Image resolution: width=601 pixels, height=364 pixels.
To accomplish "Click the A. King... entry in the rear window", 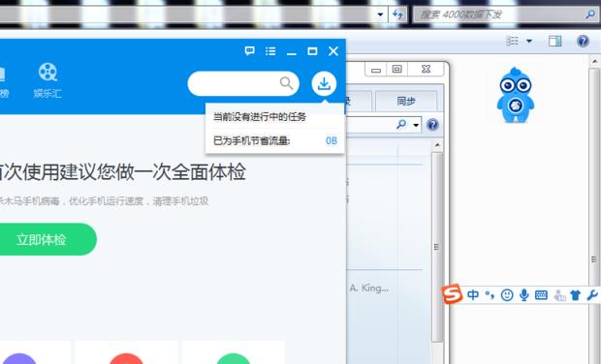I will (368, 288).
